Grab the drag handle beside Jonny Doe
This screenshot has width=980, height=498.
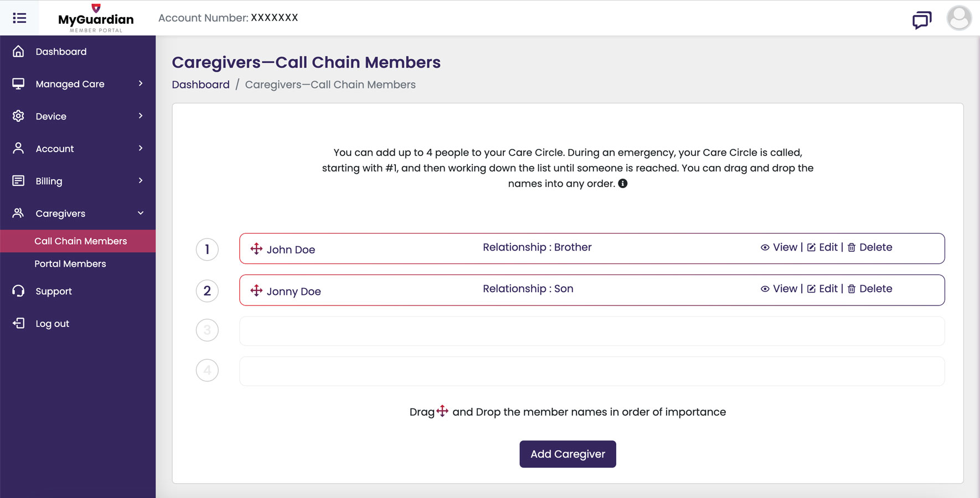tap(256, 290)
